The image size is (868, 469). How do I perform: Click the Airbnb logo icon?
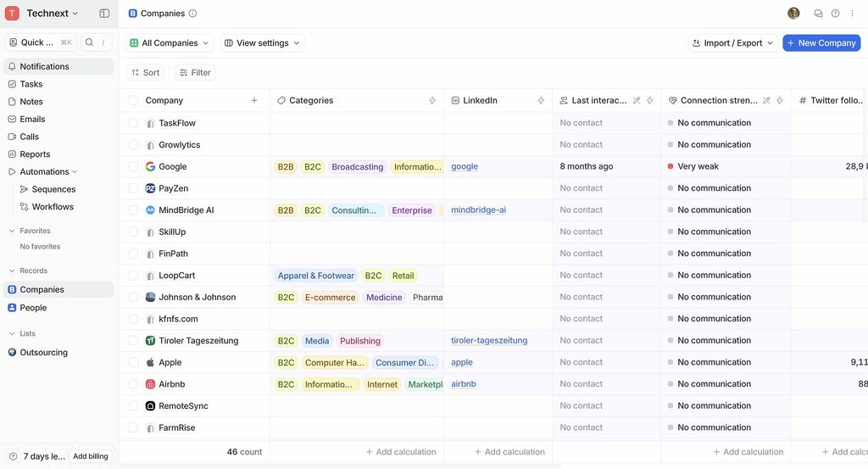click(x=150, y=383)
